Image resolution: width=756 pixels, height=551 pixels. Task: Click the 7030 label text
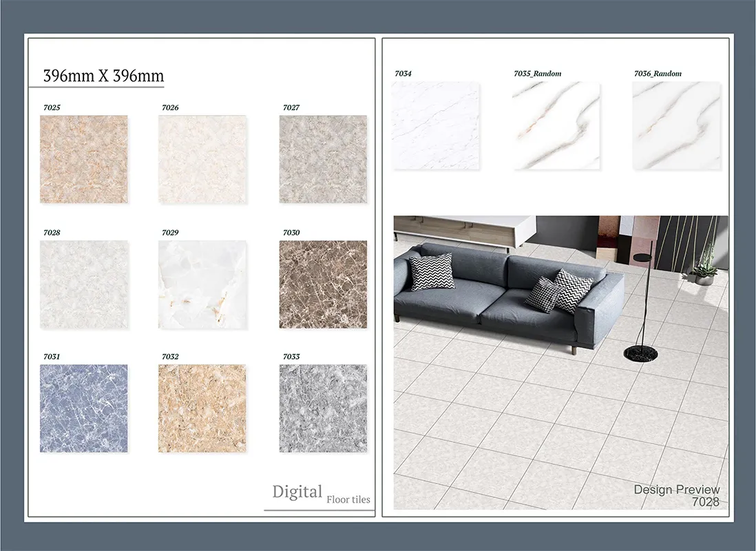[291, 233]
